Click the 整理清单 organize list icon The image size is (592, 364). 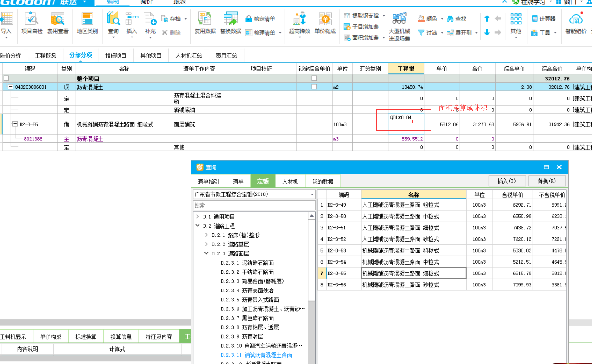coord(260,32)
